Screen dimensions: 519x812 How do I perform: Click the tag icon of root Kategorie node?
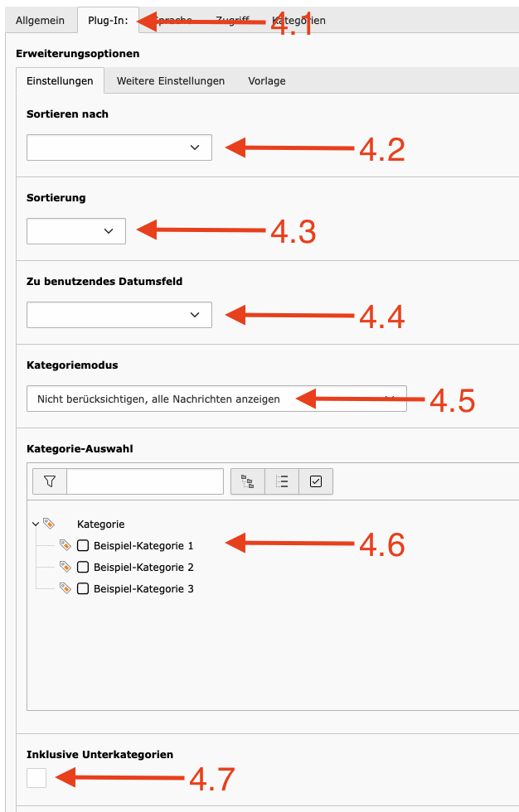coord(49,524)
